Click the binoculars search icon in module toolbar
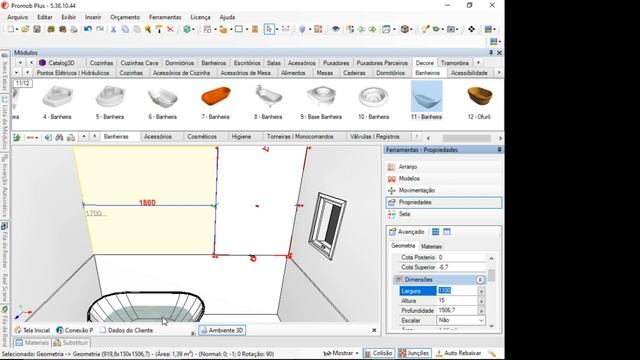 (60, 138)
